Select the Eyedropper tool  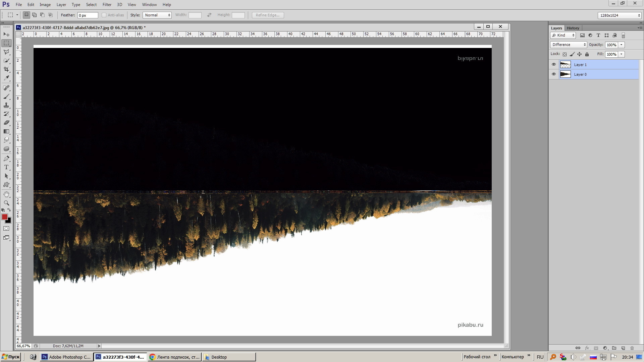[6, 78]
